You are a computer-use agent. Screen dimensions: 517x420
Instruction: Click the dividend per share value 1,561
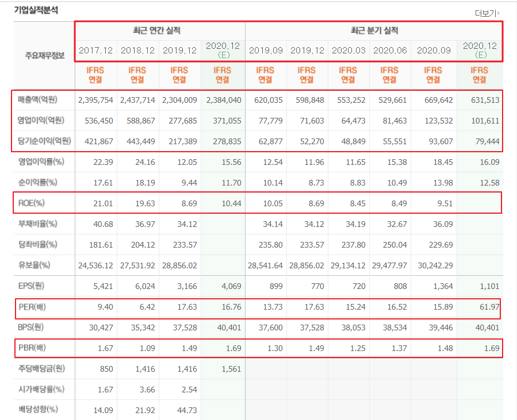[231, 369]
